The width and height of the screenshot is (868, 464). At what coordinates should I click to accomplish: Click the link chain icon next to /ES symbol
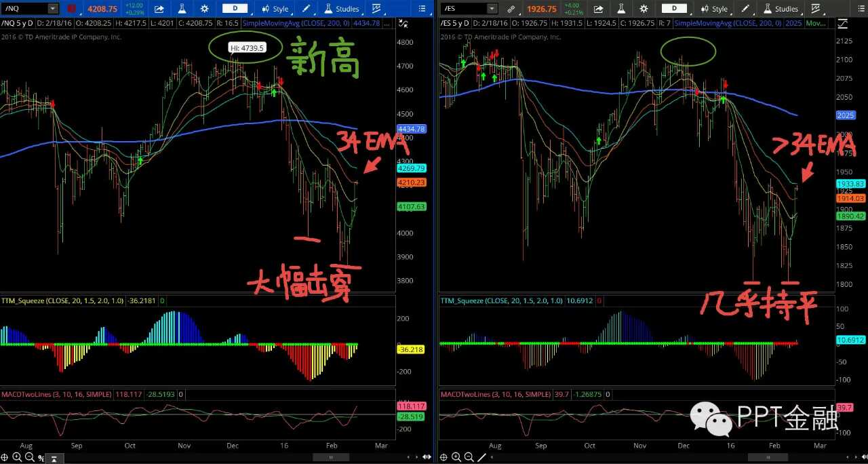tap(511, 9)
